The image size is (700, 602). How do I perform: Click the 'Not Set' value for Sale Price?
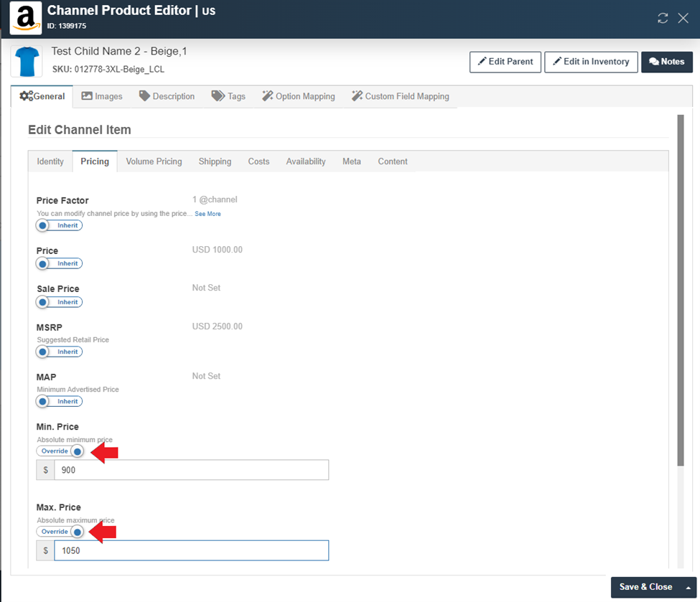tap(206, 288)
